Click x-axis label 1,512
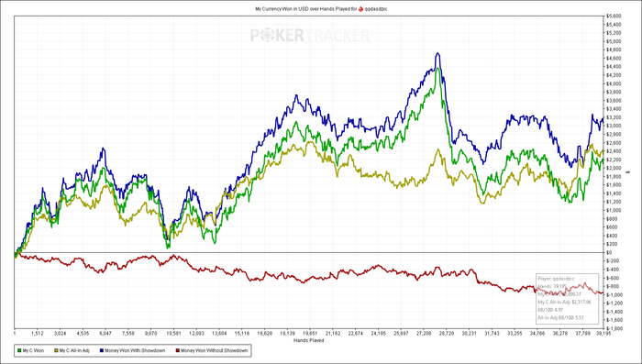642x364 pixels. tap(38, 334)
